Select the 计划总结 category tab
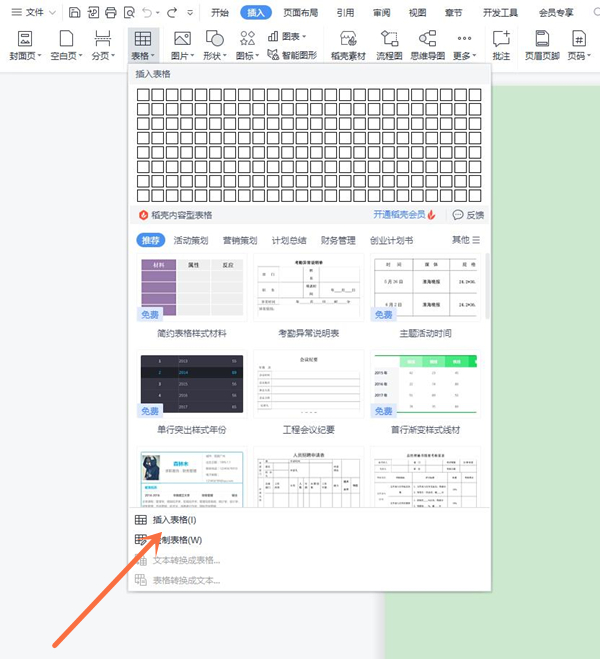Screen dimensions: 600x659 click(x=289, y=240)
